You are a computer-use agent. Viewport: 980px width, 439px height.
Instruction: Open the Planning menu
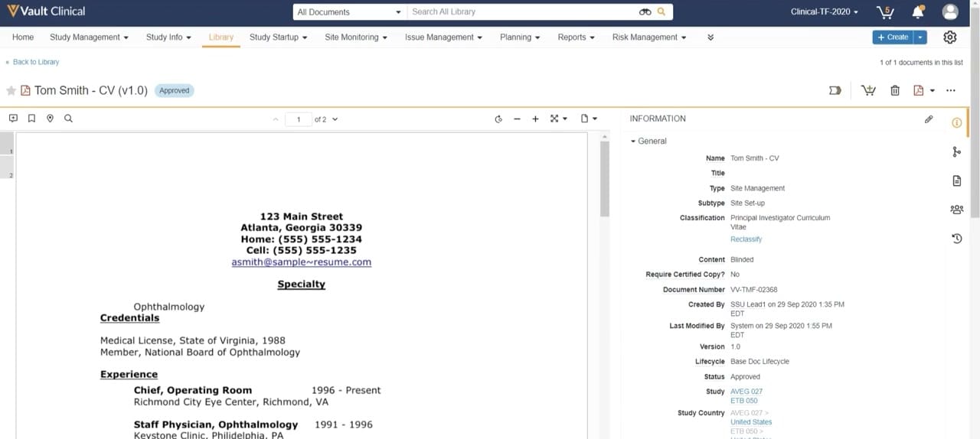click(520, 37)
